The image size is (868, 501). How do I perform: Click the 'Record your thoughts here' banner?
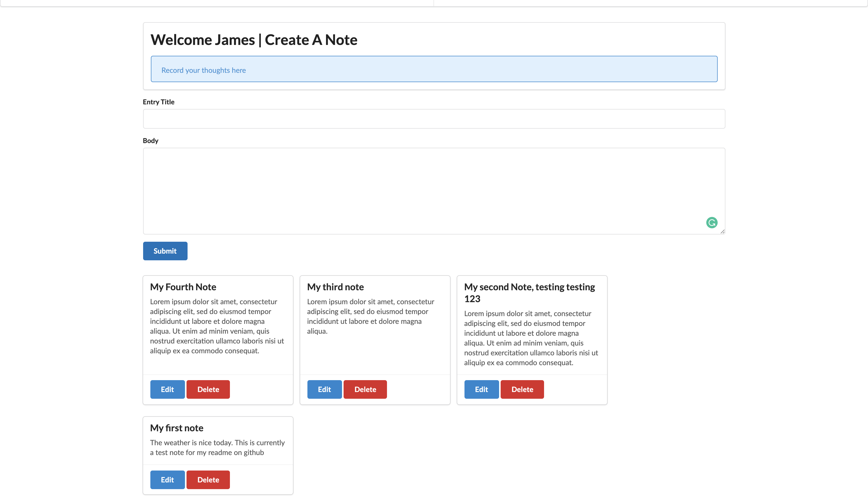434,69
